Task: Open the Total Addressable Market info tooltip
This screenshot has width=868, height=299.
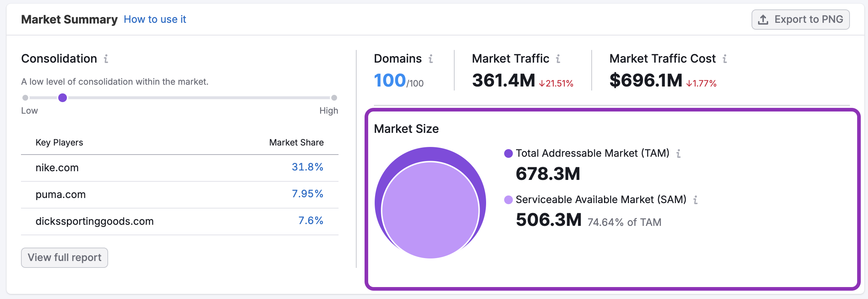Action: (678, 153)
